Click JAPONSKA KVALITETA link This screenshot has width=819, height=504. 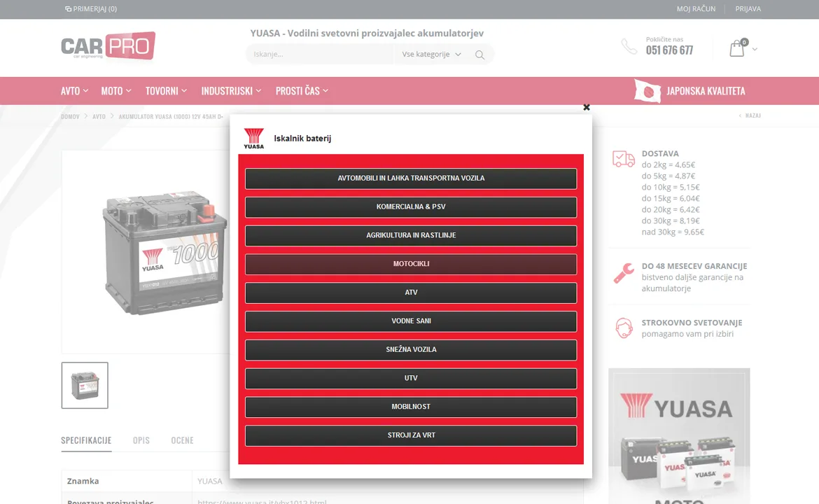706,91
